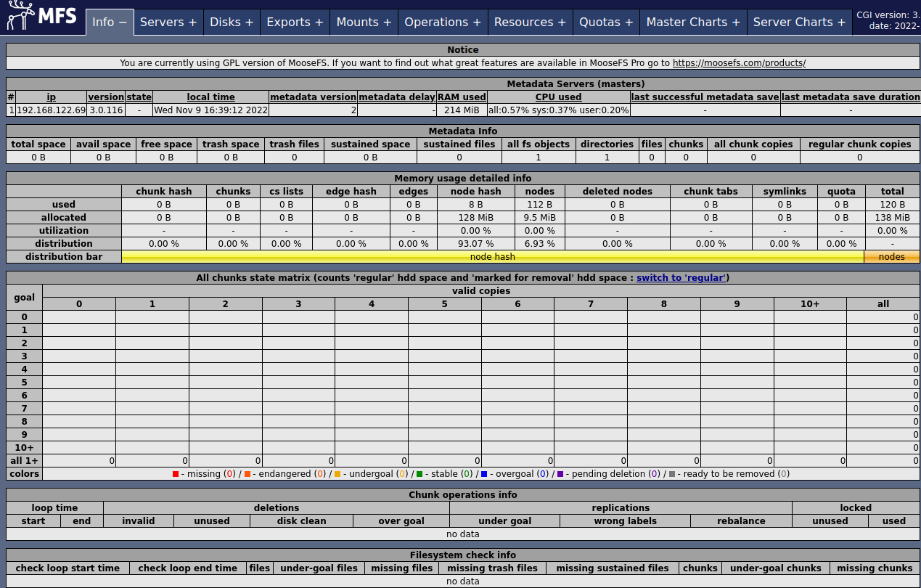This screenshot has width=921, height=588.
Task: Sort by the metadata version header
Action: pos(313,97)
